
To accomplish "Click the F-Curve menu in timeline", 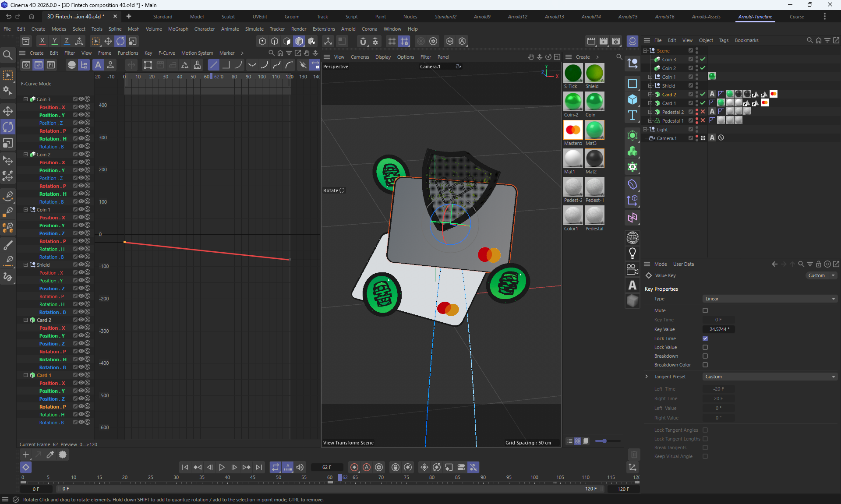I will pyautogui.click(x=166, y=53).
